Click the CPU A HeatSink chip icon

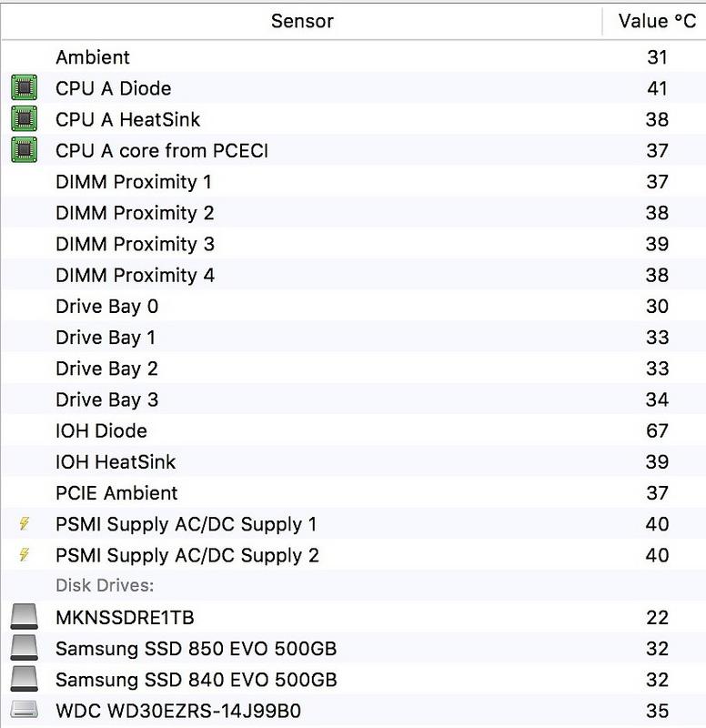coord(25,119)
